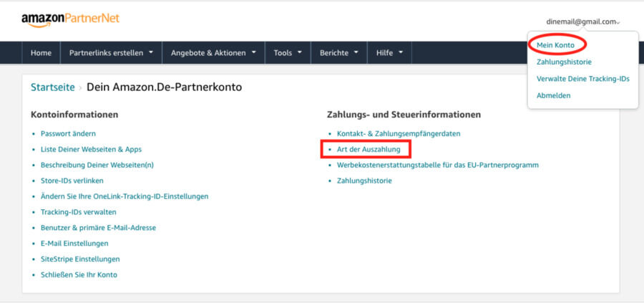Open the Art der Auszahlung link
Image resolution: width=644 pixels, height=303 pixels.
pos(369,149)
